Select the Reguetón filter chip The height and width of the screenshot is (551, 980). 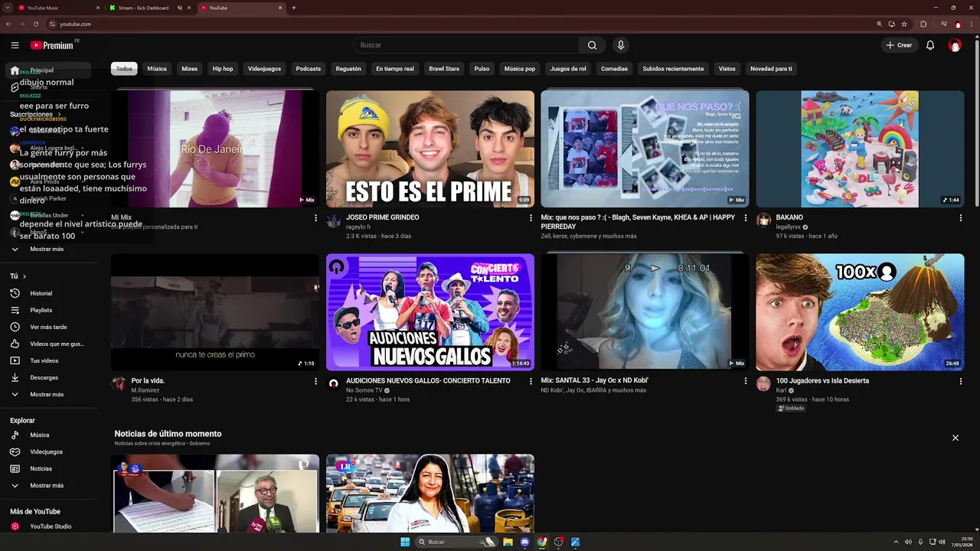tap(348, 69)
